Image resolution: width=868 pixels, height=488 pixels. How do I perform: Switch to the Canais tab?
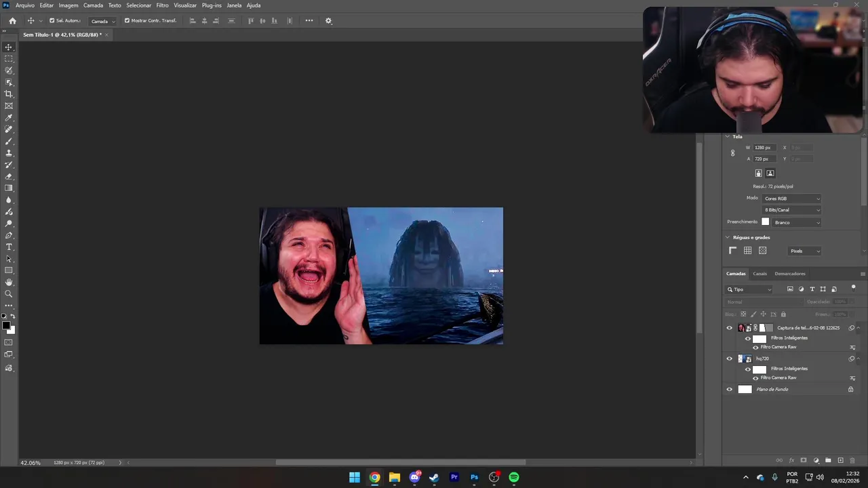(759, 274)
